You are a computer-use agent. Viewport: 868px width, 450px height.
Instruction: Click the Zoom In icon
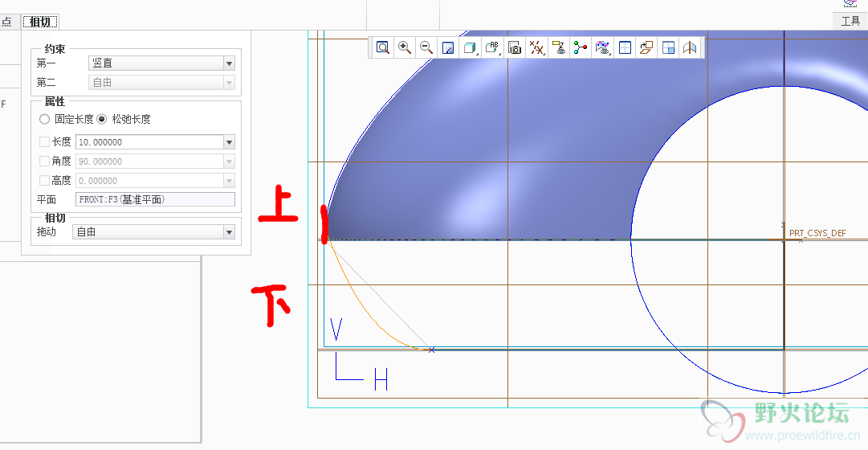[x=405, y=48]
